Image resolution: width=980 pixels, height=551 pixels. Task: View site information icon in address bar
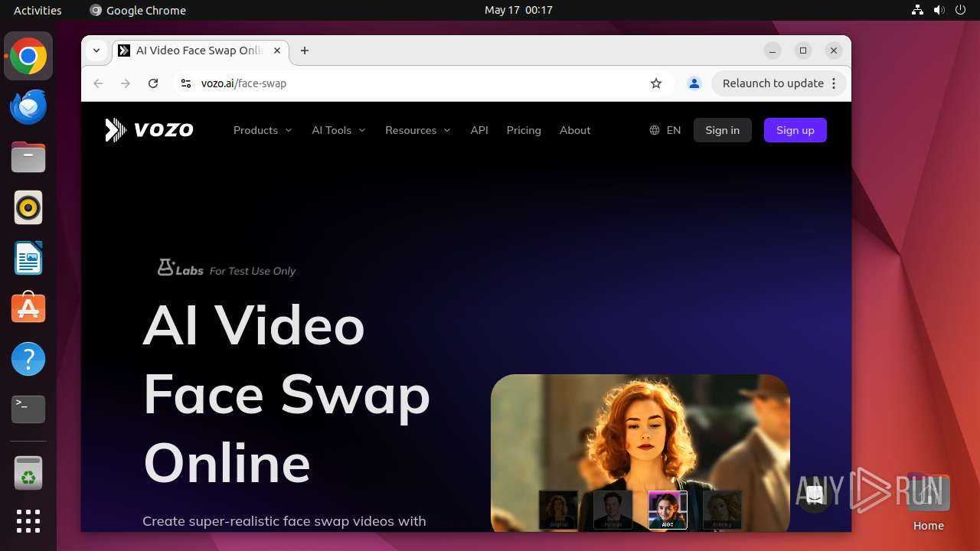coord(185,83)
